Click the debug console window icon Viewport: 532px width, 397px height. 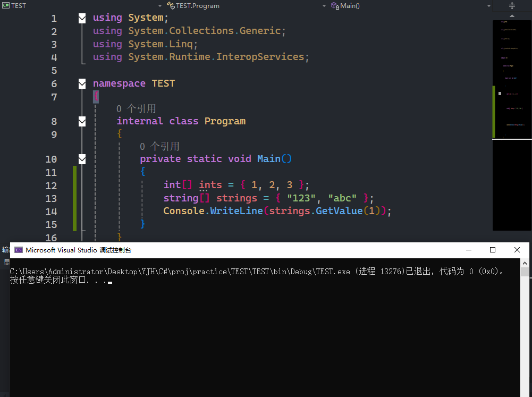point(18,250)
